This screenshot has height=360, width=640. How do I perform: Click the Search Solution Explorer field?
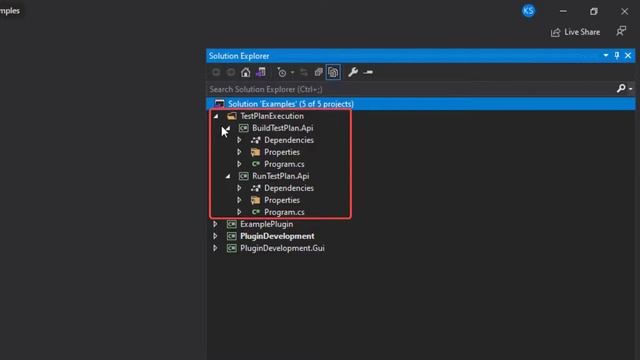[x=411, y=89]
